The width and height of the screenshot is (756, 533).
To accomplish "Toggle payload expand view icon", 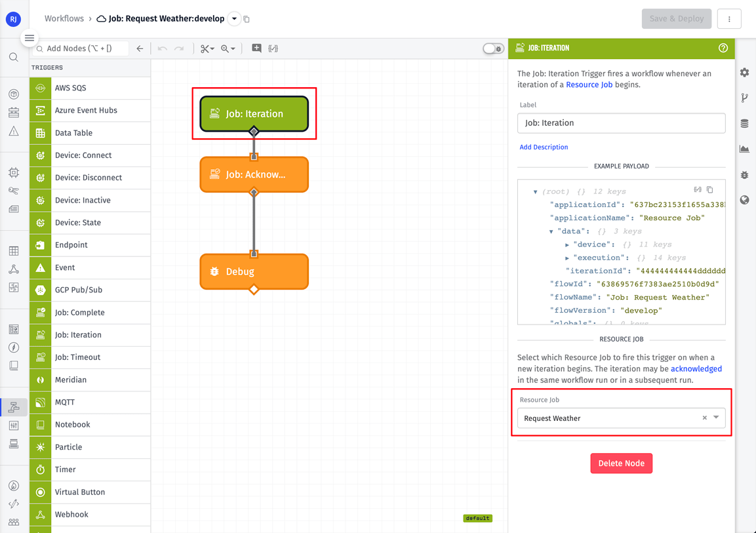I will [x=698, y=189].
